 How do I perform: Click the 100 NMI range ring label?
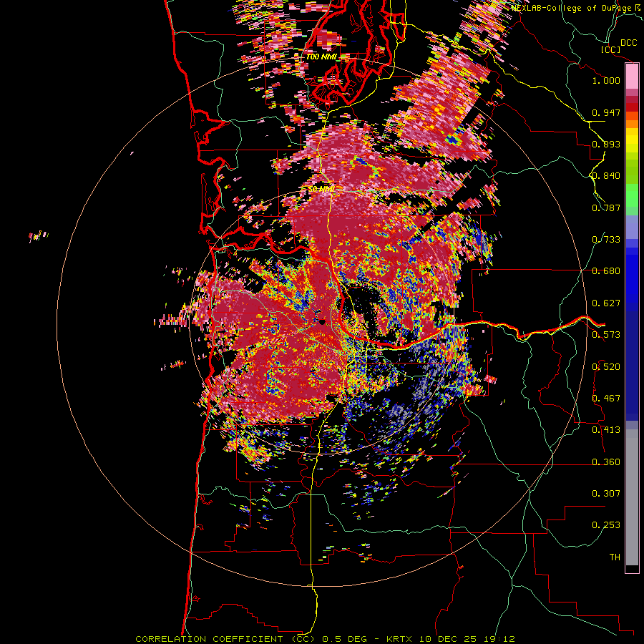(x=321, y=57)
